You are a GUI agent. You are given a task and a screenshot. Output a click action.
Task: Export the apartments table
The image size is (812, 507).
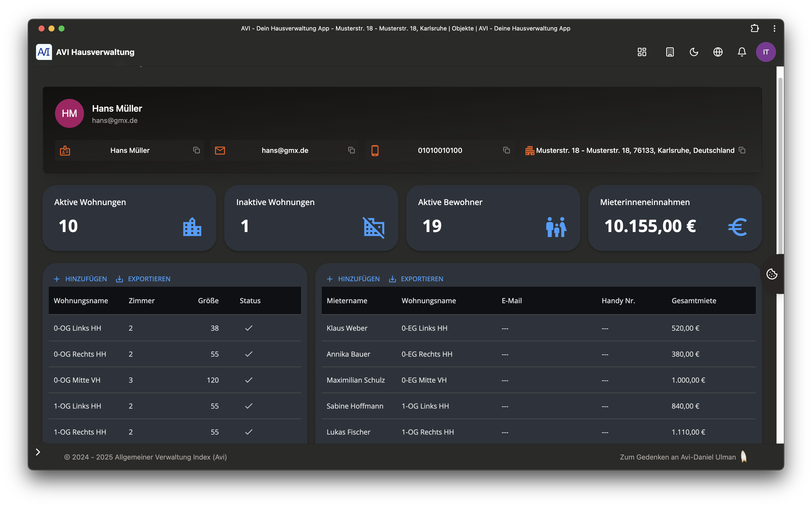[x=143, y=279]
